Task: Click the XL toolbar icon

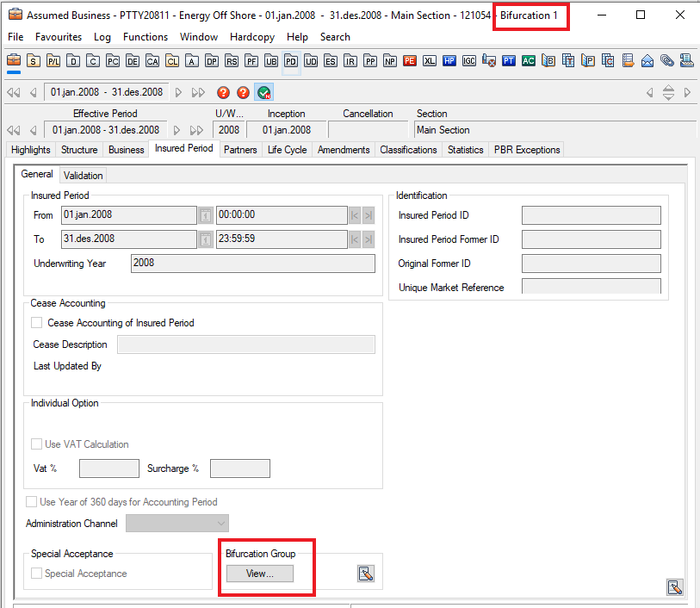Action: (x=430, y=60)
